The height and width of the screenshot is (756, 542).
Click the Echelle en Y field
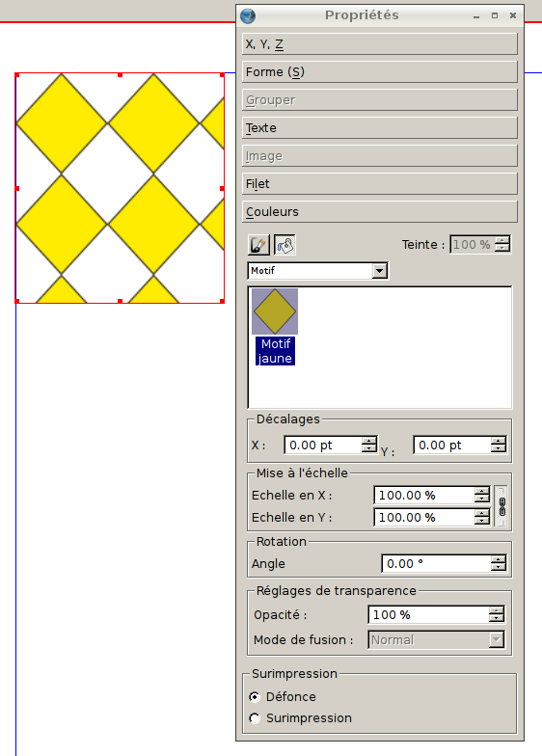point(424,517)
